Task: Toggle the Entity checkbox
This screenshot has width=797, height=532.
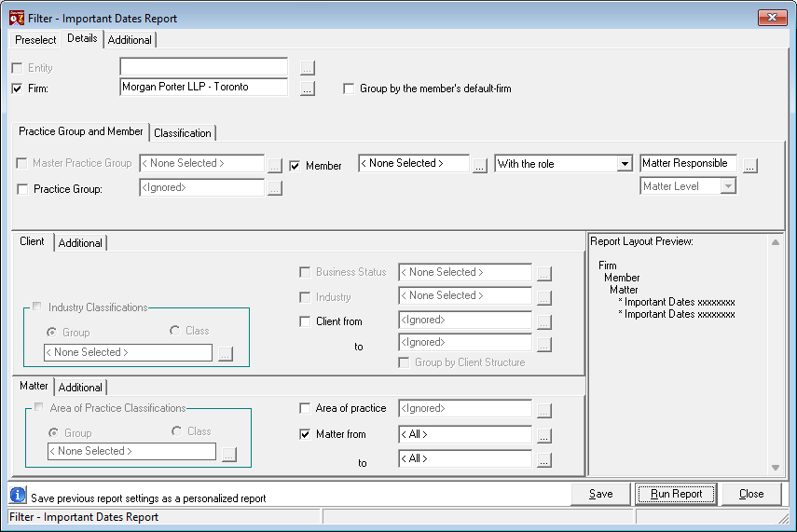Action: [x=18, y=68]
